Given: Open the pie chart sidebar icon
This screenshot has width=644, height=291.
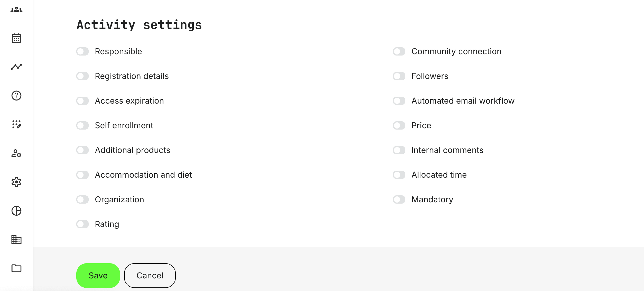Looking at the screenshot, I should click(x=16, y=211).
